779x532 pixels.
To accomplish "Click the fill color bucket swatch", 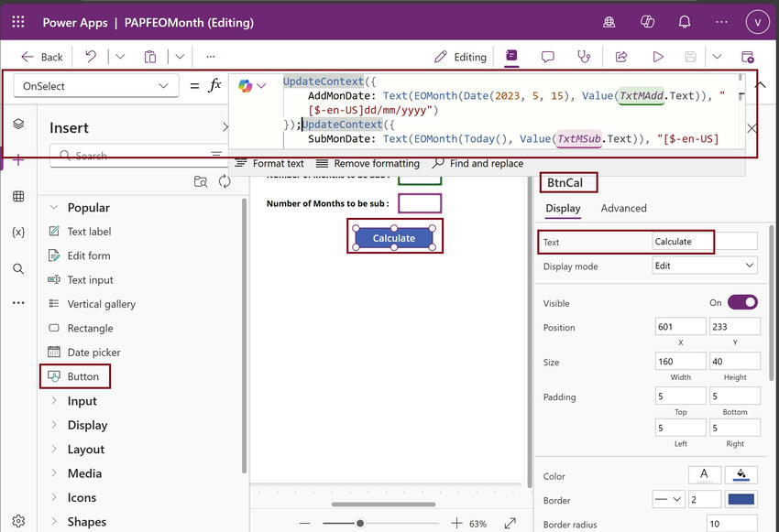I will point(741,475).
